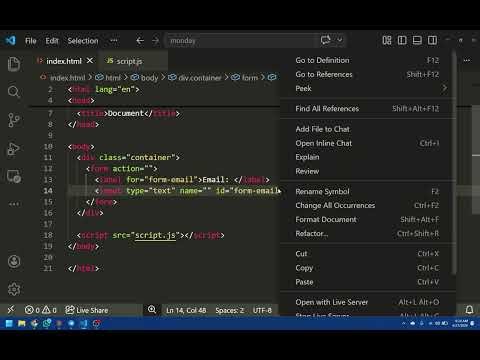Choose Find All References

pyautogui.click(x=367, y=108)
